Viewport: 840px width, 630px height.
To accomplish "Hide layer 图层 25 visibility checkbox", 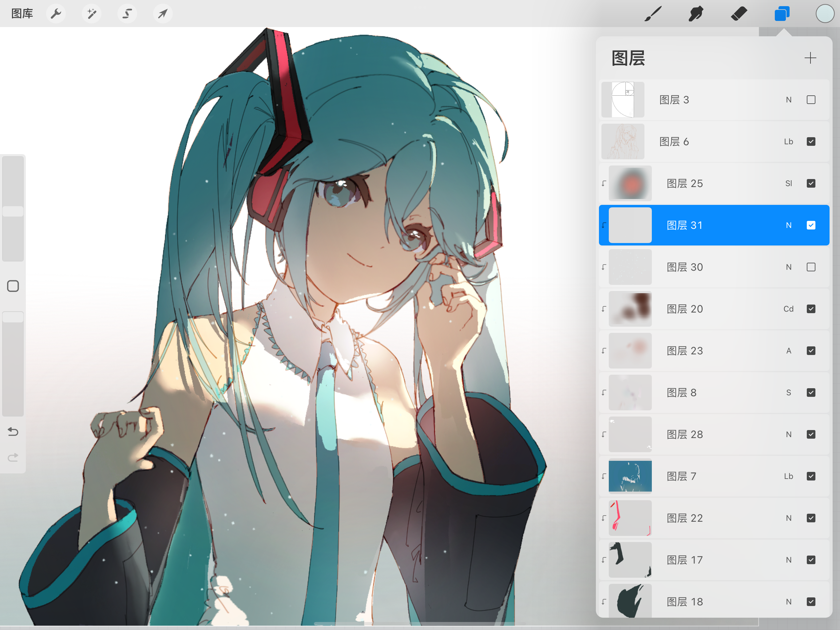I will [x=811, y=184].
